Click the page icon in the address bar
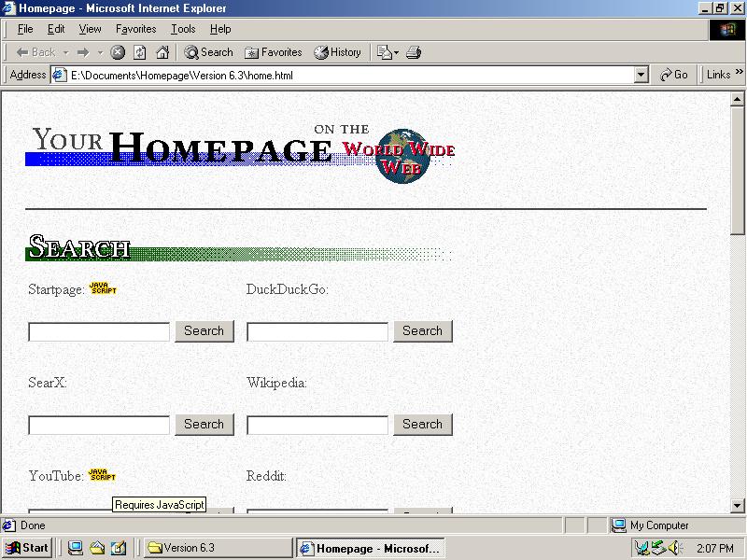This screenshot has height=560, width=747. (60, 76)
